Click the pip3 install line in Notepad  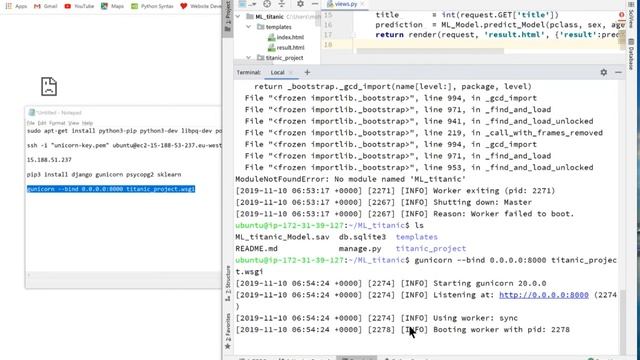[104, 174]
